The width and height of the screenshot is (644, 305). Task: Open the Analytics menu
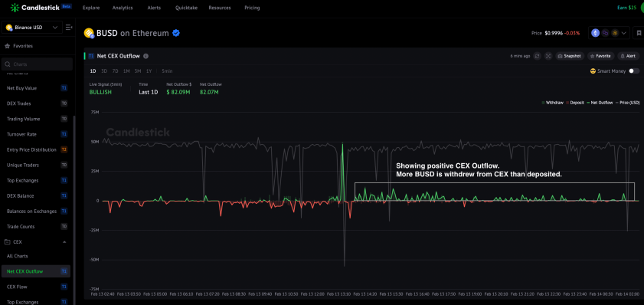[x=123, y=8]
